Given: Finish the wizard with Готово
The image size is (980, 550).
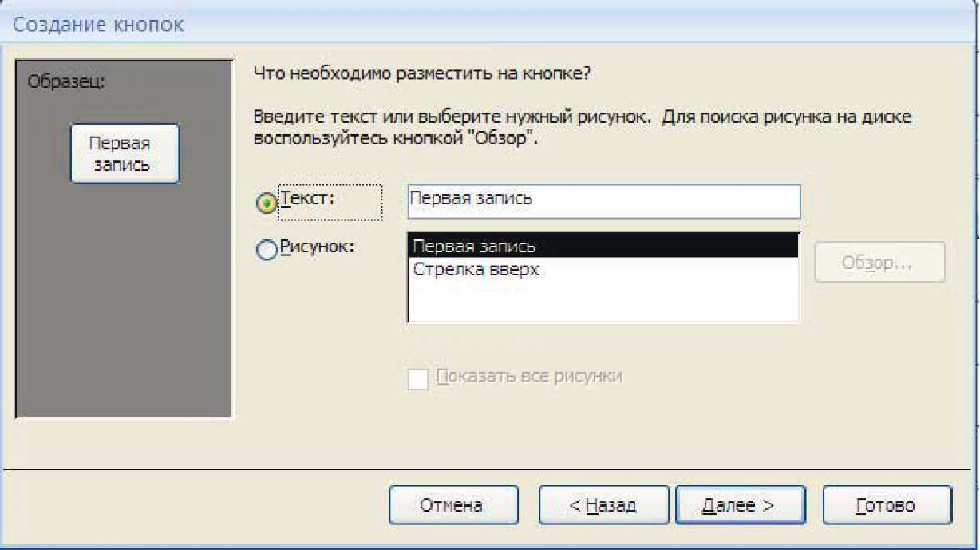Looking at the screenshot, I should click(887, 505).
